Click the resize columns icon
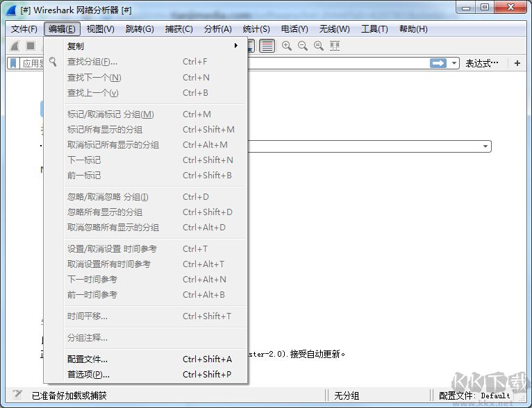 coord(335,46)
